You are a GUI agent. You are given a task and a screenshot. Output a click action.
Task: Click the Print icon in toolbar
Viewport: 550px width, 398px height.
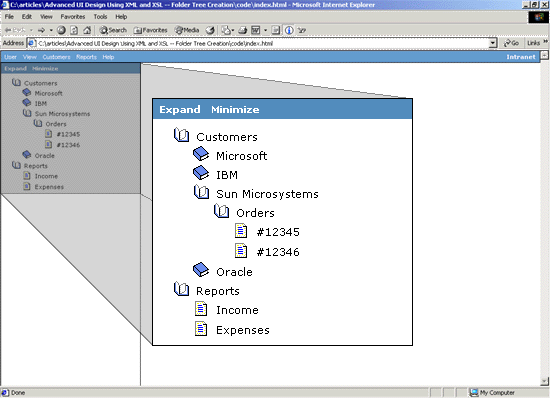(243, 31)
